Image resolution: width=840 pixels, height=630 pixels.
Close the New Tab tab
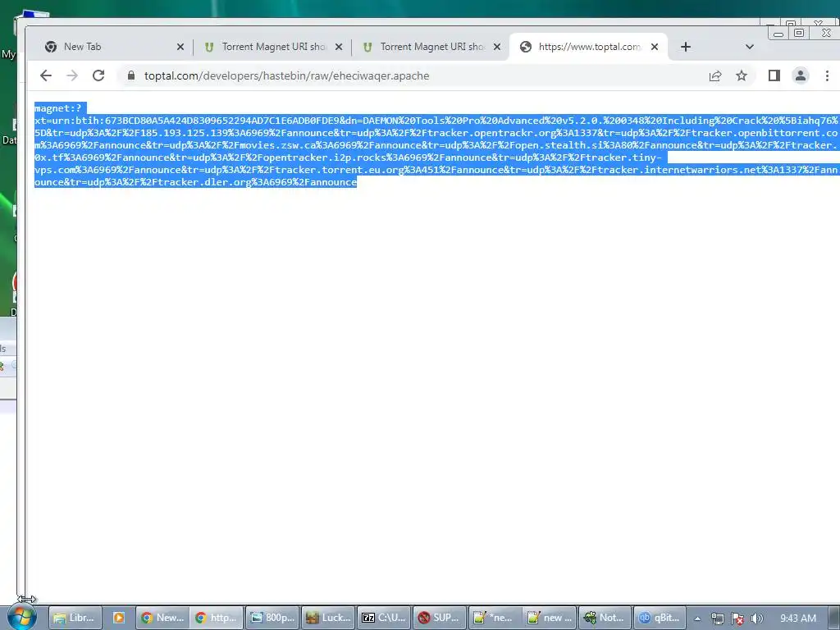point(180,47)
